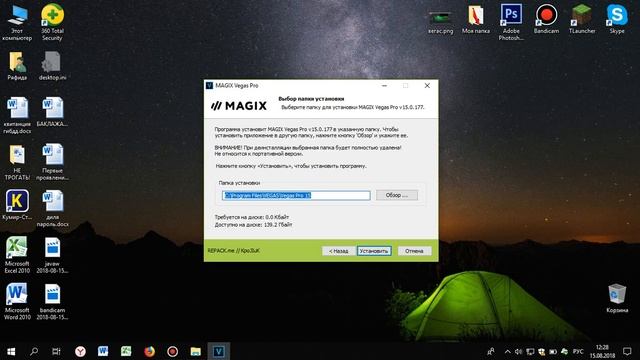Viewport: 640px width, 360px height.
Task: Open the People icon in the system tray
Action: (491, 351)
